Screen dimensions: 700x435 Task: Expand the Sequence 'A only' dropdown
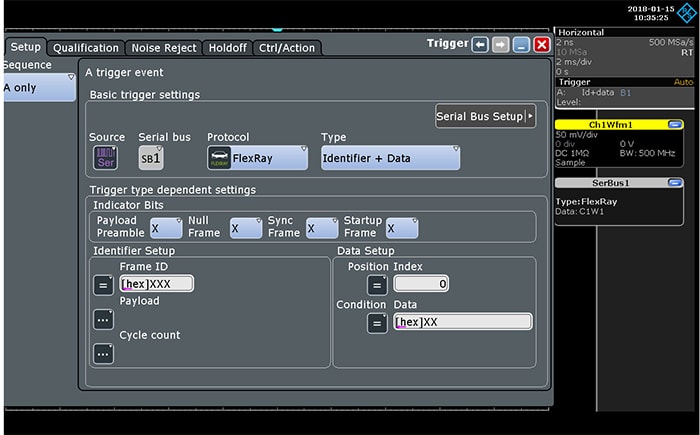coord(39,88)
